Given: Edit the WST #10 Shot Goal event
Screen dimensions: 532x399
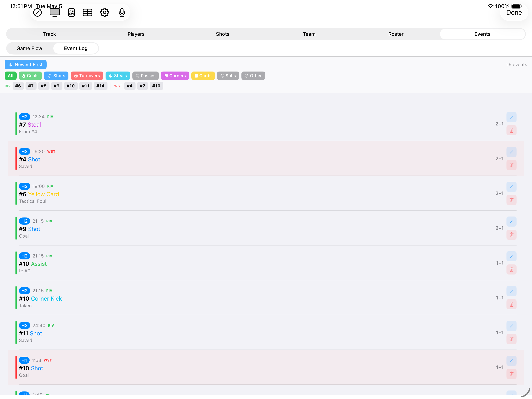Looking at the screenshot, I should (511, 361).
